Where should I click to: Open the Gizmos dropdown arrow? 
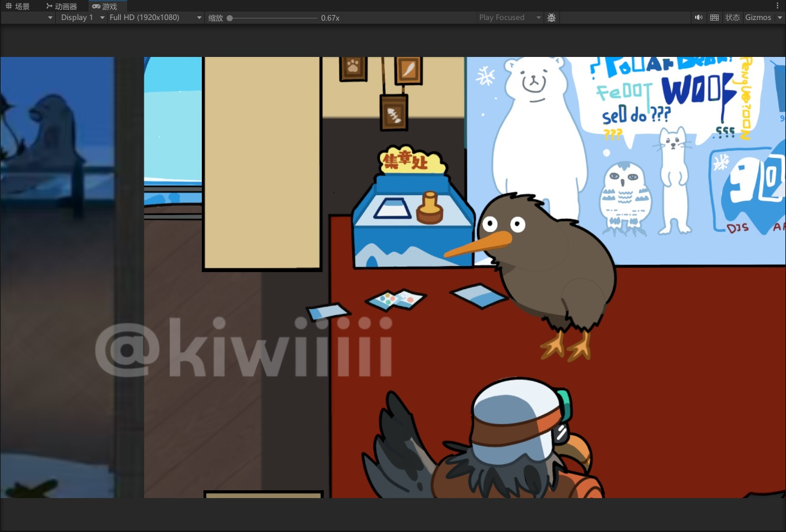pyautogui.click(x=780, y=18)
